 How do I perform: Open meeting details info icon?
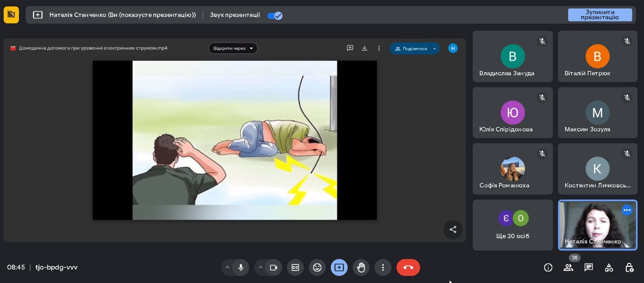click(x=548, y=267)
